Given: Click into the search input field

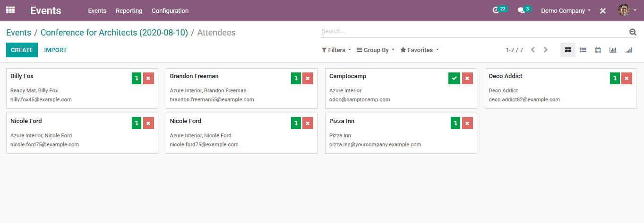Looking at the screenshot, I should point(472,31).
